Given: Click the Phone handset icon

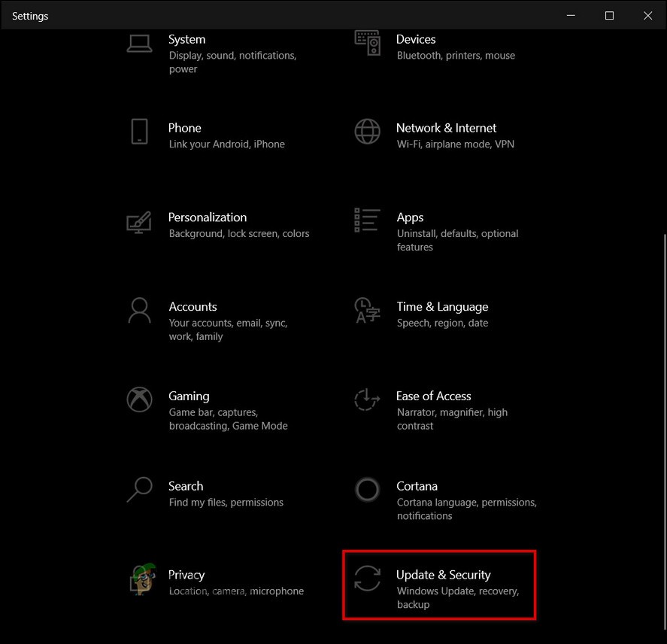Looking at the screenshot, I should [x=140, y=132].
